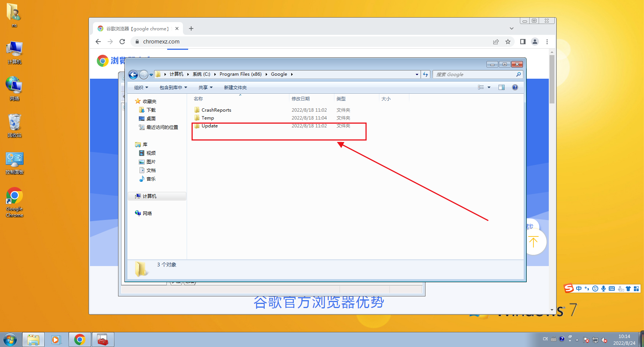The image size is (644, 347).
Task: Open the Sogou emoji panel
Action: click(595, 289)
